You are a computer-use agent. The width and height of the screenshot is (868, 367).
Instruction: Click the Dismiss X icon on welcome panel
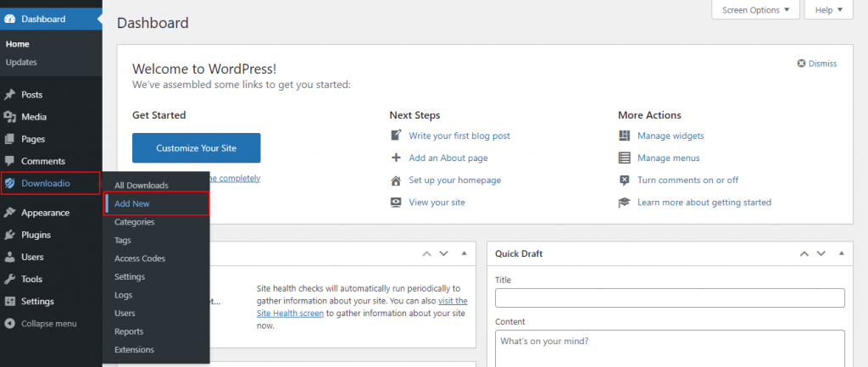(x=801, y=64)
